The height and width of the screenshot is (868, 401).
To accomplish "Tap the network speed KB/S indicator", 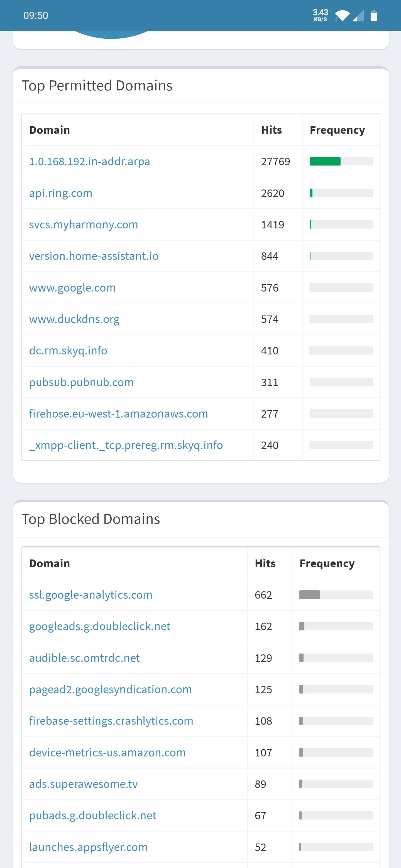I will point(321,15).
